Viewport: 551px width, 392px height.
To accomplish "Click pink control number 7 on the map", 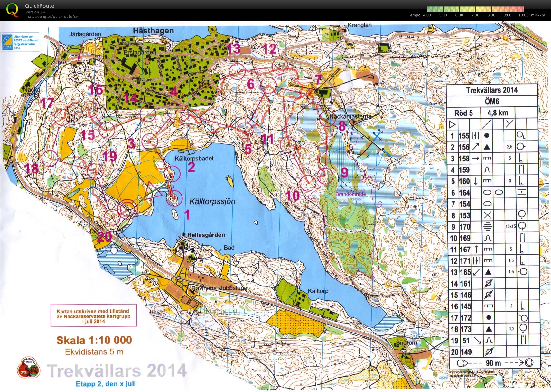I will 318,79.
